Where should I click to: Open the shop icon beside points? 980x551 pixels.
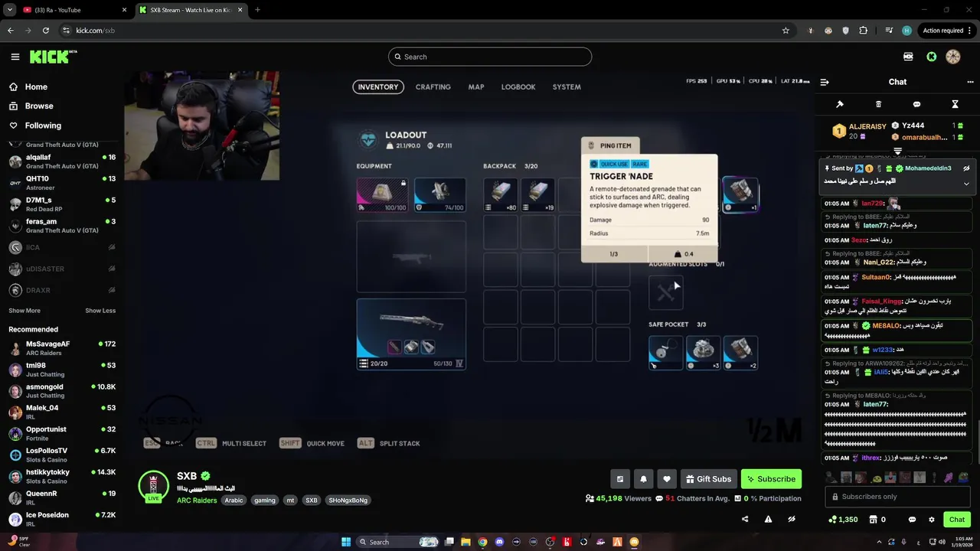click(x=873, y=520)
